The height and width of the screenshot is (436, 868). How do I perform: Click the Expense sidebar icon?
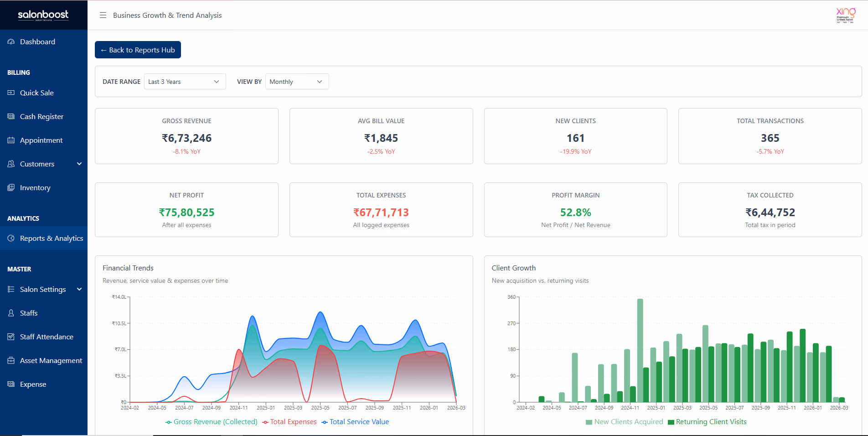click(11, 384)
